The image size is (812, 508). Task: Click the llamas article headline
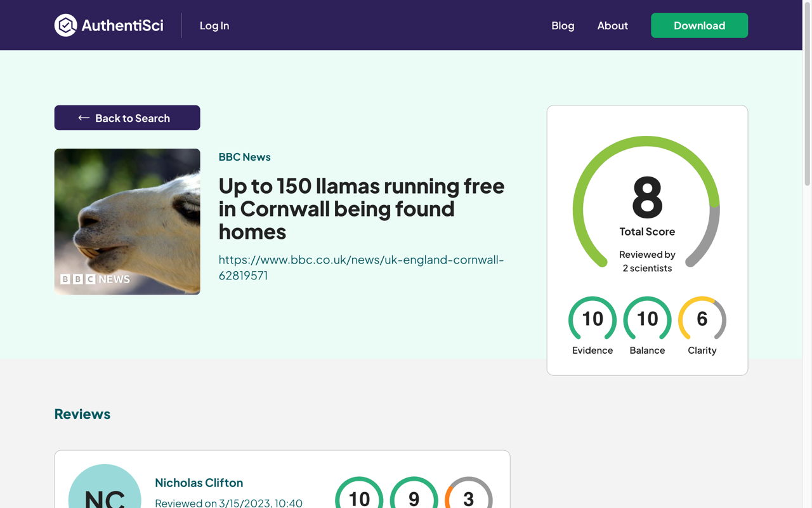tap(362, 208)
